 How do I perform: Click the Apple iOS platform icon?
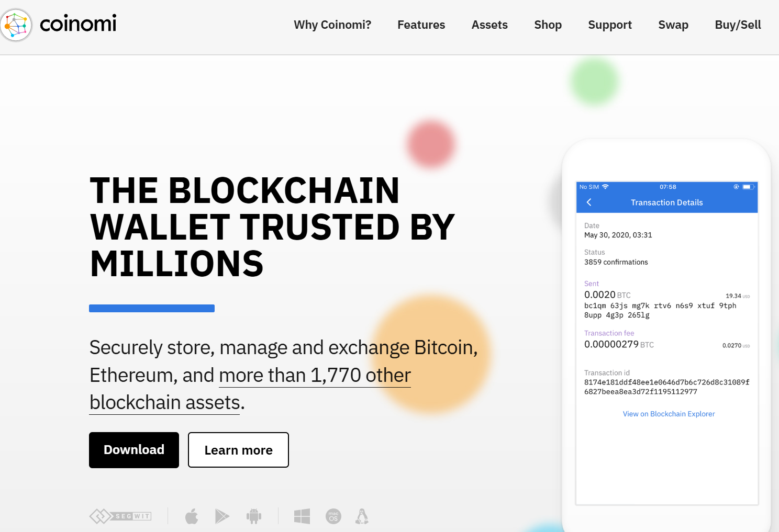[192, 516]
